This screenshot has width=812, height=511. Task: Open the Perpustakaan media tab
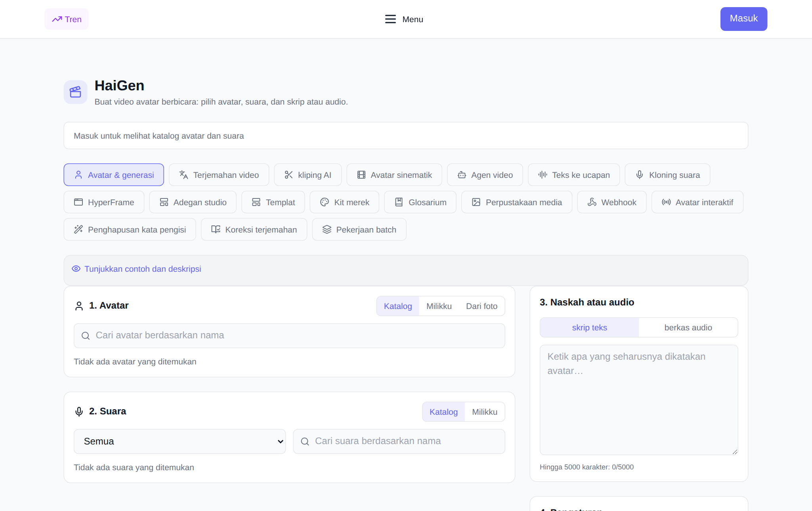(x=517, y=202)
